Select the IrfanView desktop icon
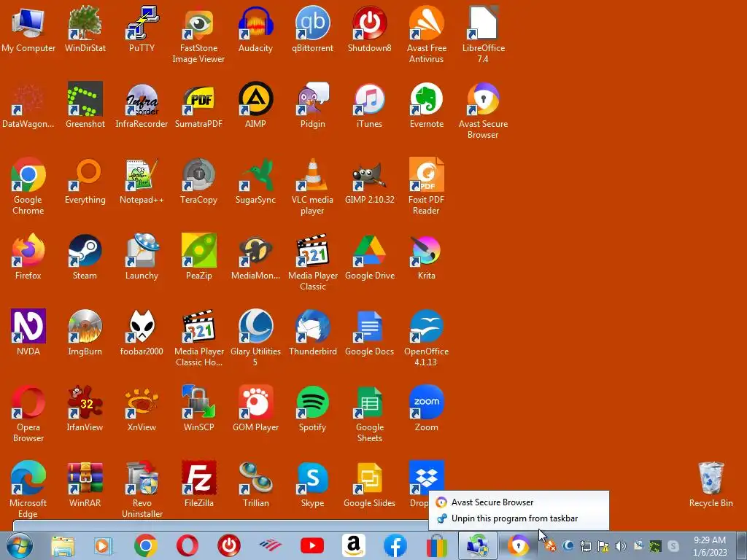This screenshot has width=747, height=560. click(x=85, y=408)
